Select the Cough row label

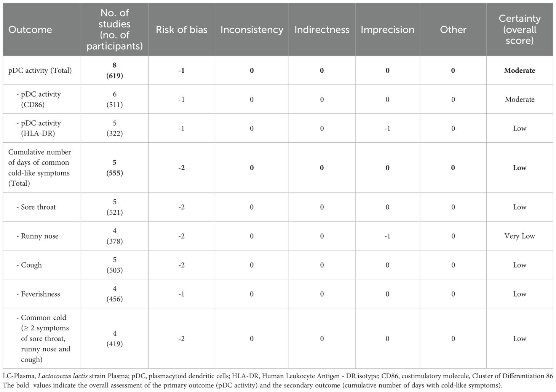click(x=29, y=265)
